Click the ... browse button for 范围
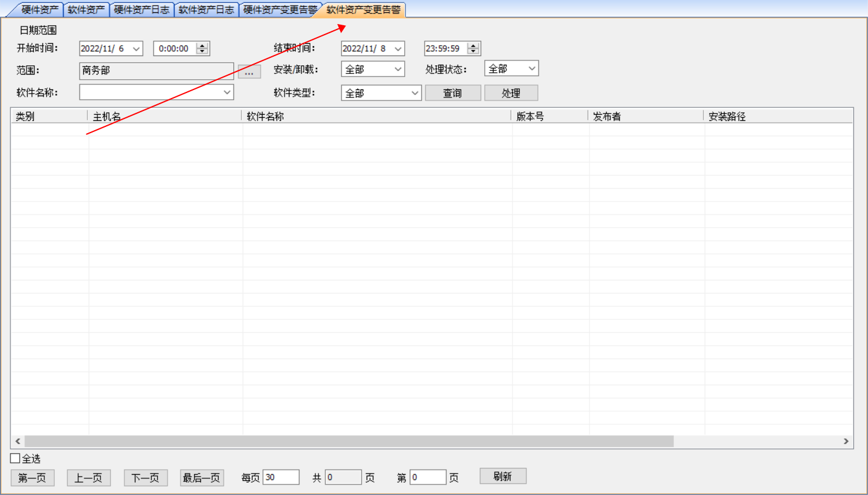This screenshot has width=868, height=495. point(249,72)
